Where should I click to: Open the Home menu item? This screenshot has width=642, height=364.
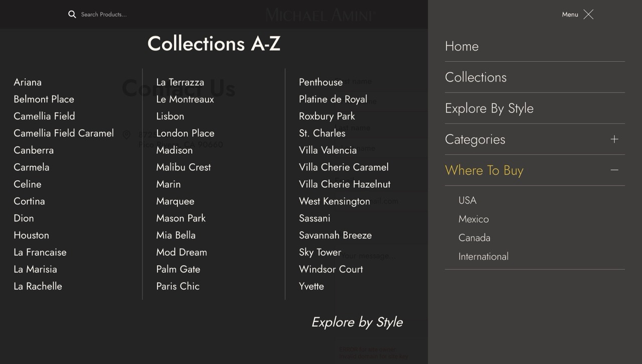tap(461, 46)
